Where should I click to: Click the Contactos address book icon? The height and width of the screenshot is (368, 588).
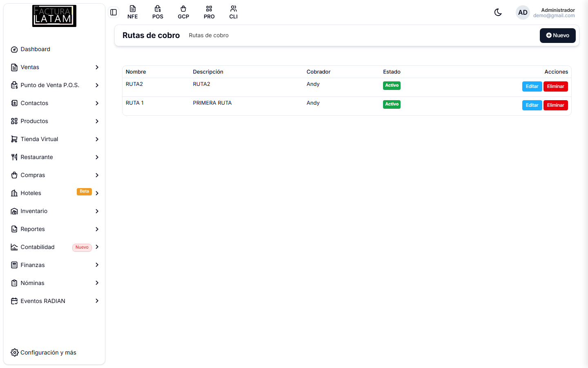click(14, 103)
